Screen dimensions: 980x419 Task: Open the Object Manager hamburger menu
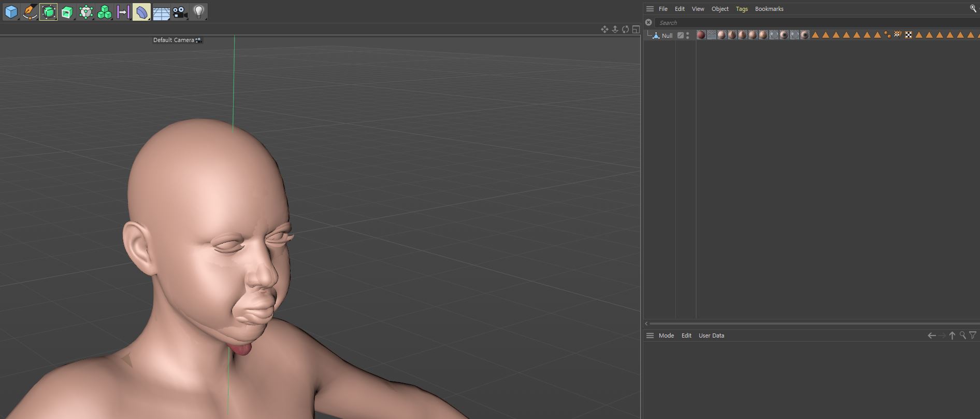pos(650,9)
